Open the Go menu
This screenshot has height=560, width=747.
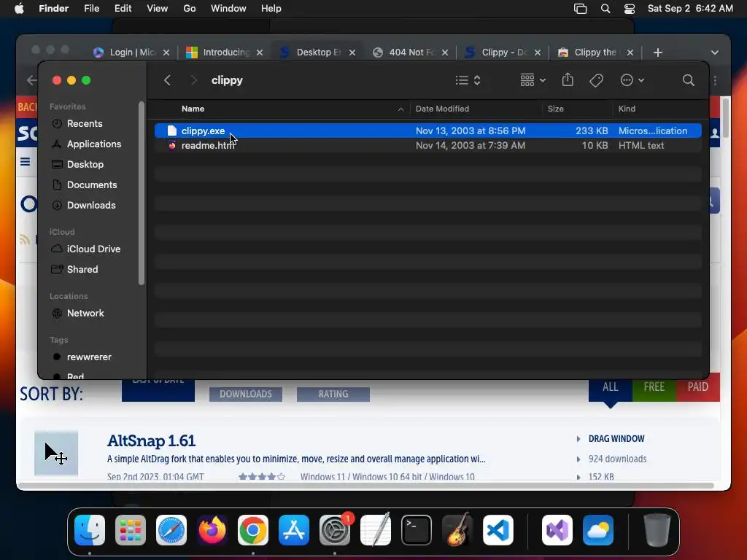click(x=189, y=9)
